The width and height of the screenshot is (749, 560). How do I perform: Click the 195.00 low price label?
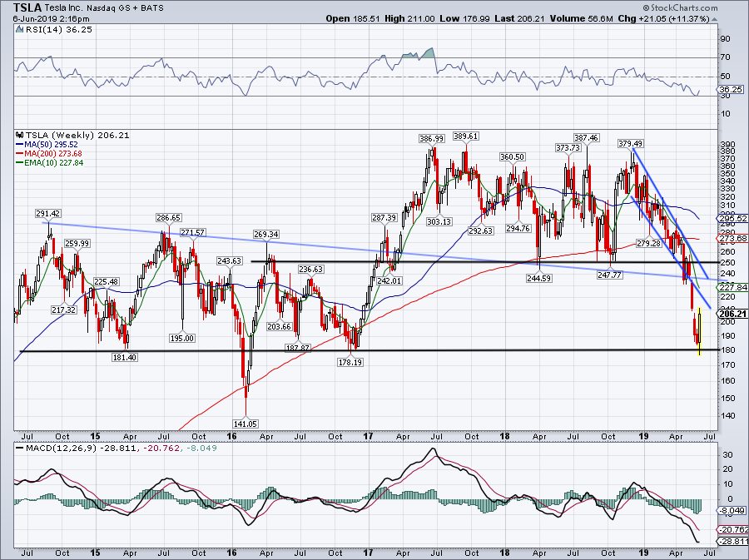click(182, 338)
